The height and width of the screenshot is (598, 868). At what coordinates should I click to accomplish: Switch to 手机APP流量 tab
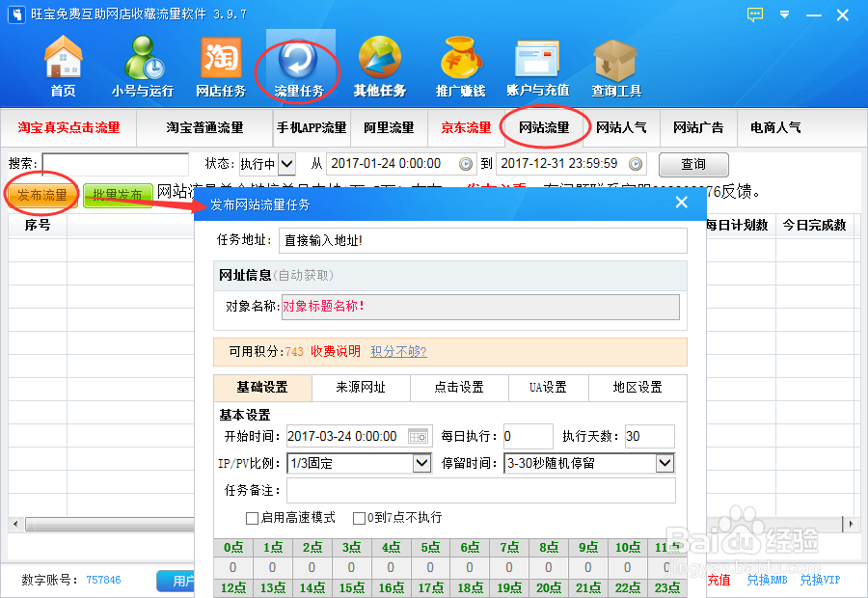312,128
